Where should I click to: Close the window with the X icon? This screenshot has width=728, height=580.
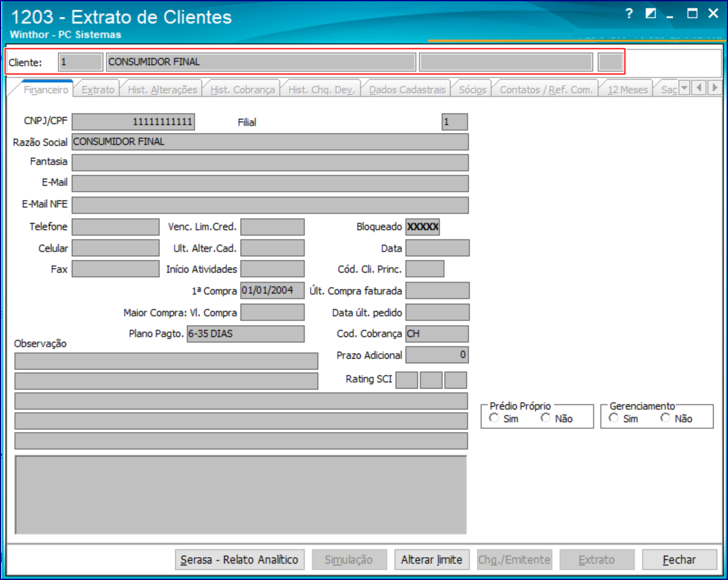712,14
